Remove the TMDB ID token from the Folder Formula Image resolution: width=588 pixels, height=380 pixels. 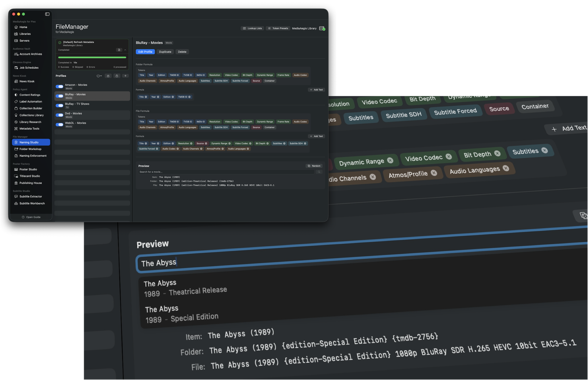pyautogui.click(x=189, y=97)
